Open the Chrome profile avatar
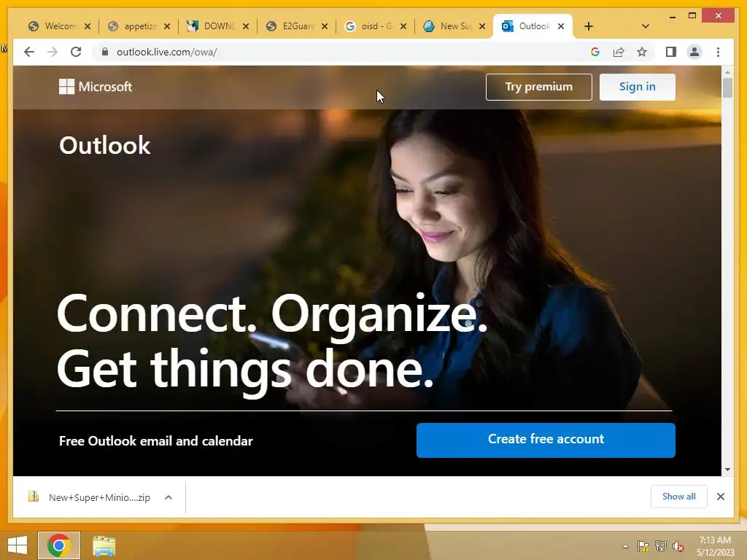747x560 pixels. tap(694, 52)
